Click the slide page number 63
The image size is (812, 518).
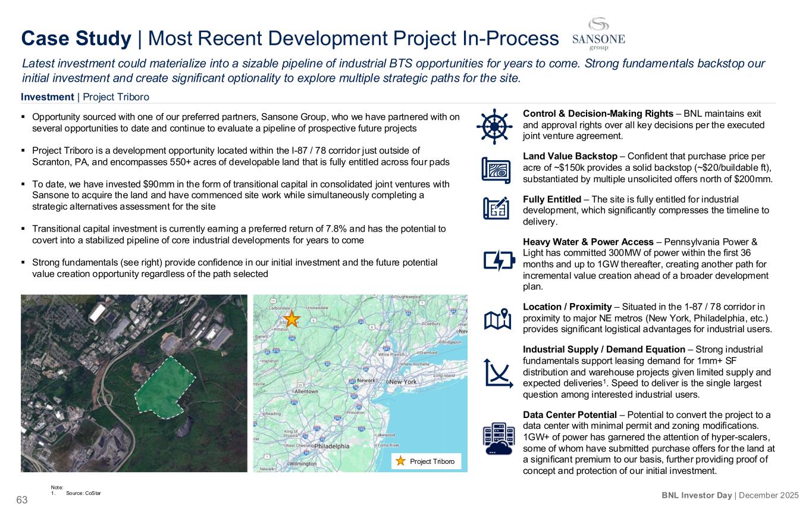[22, 500]
